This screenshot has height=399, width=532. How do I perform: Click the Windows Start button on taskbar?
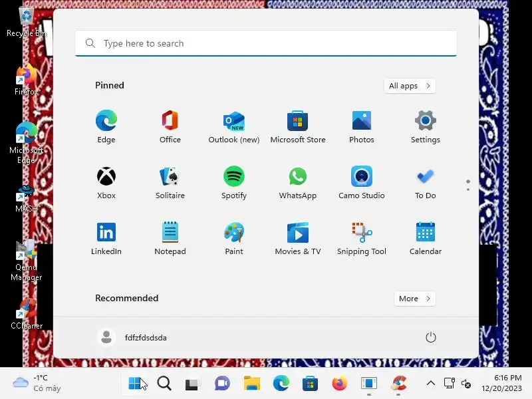coord(135,384)
